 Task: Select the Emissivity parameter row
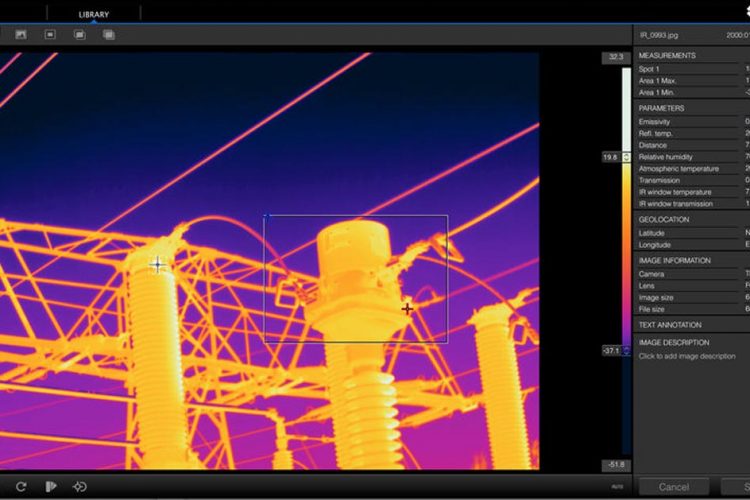[x=690, y=122]
